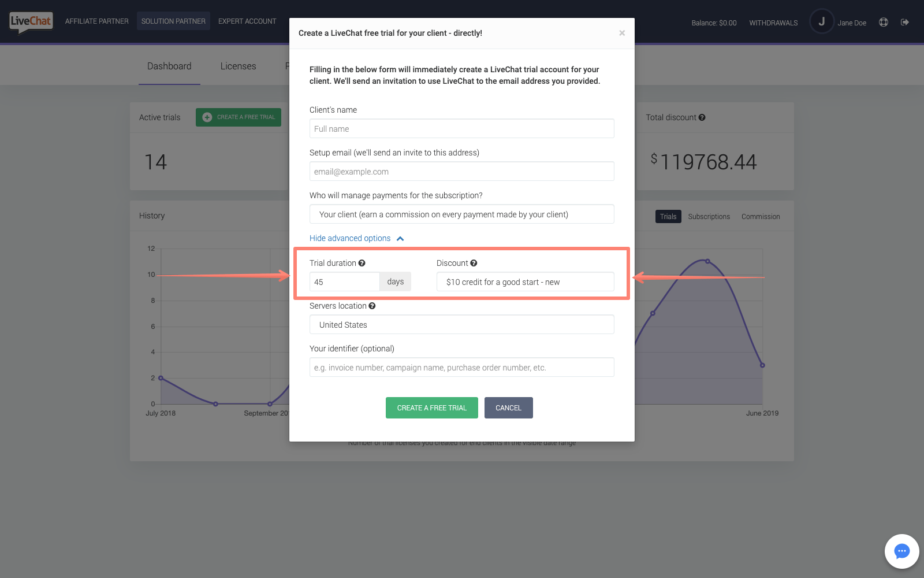Open Affiliate Partner menu item
The height and width of the screenshot is (578, 924).
coord(96,21)
